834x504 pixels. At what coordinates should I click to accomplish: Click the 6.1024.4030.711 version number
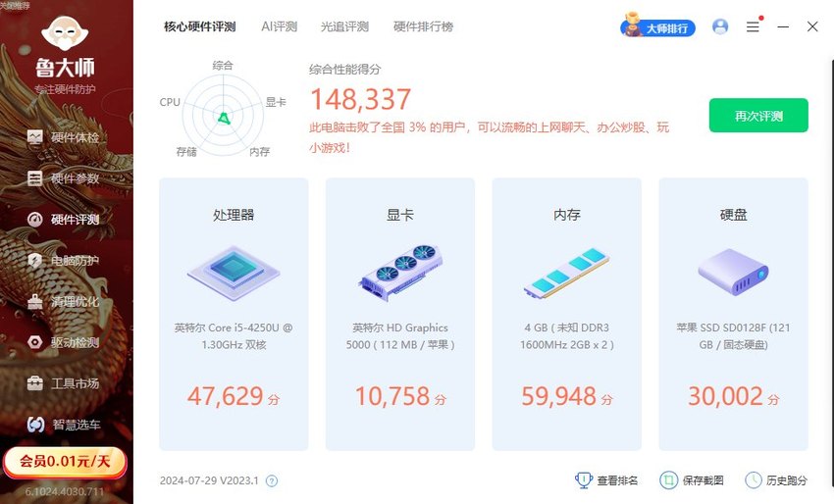pos(65,492)
